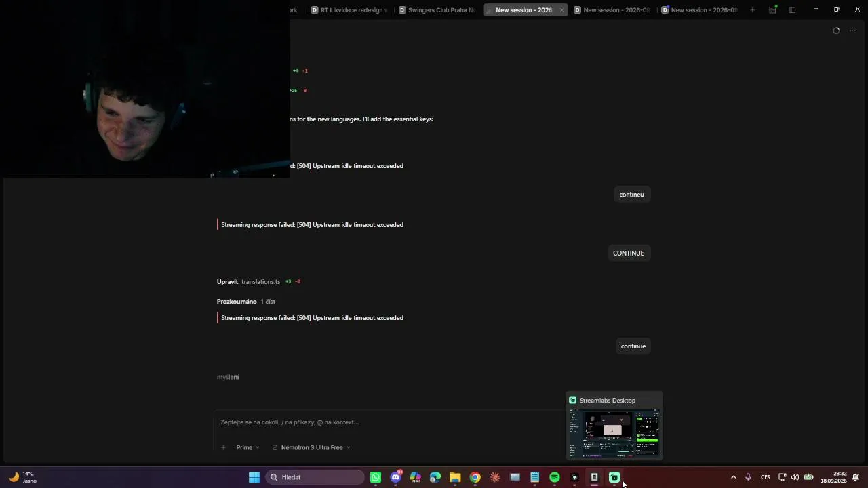Image resolution: width=868 pixels, height=488 pixels.
Task: Open the orange starburst app icon
Action: click(495, 477)
